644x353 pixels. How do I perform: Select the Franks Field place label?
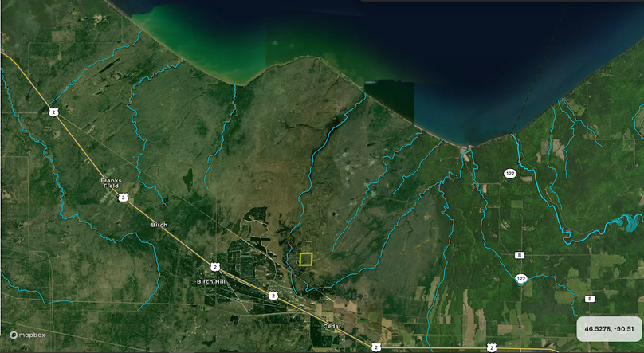[x=111, y=182]
